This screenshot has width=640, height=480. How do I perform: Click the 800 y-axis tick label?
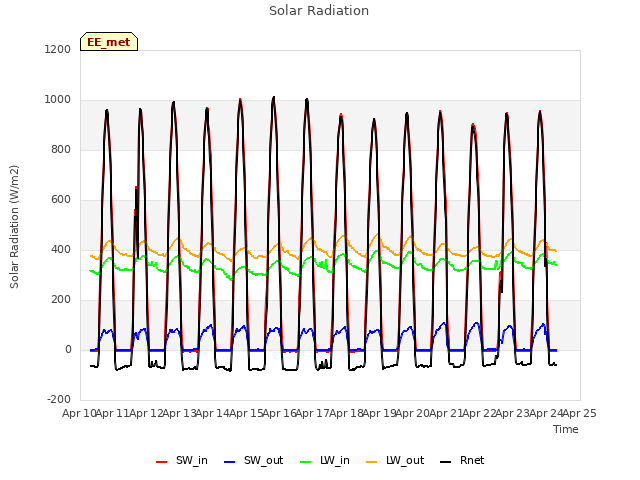(x=61, y=149)
